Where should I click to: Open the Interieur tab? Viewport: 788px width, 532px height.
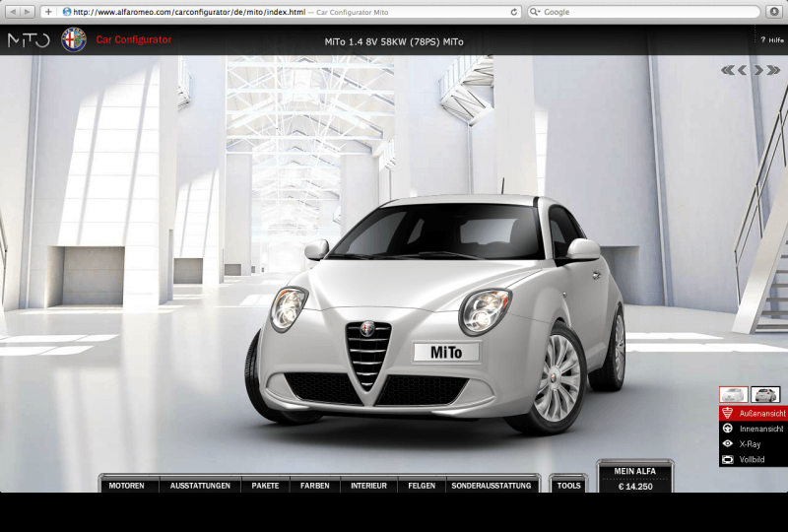(x=368, y=486)
